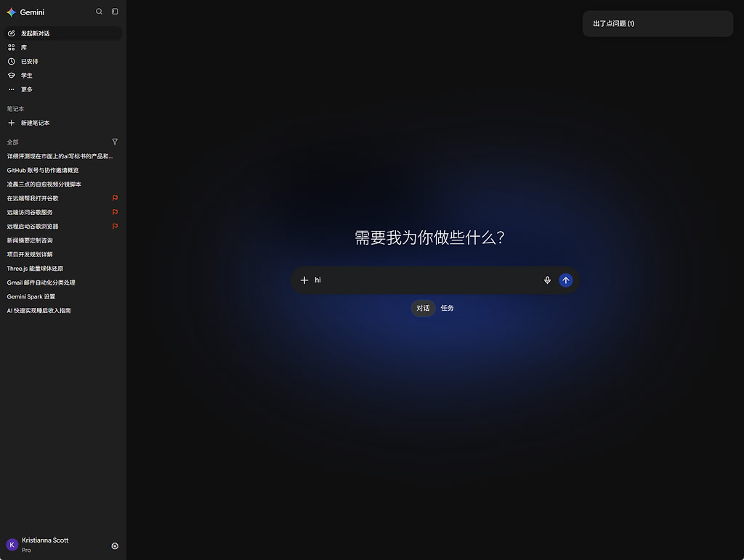Viewport: 744px width, 560px height.
Task: Click flag icon on 在远端帮我打开谷歌
Action: [115, 198]
